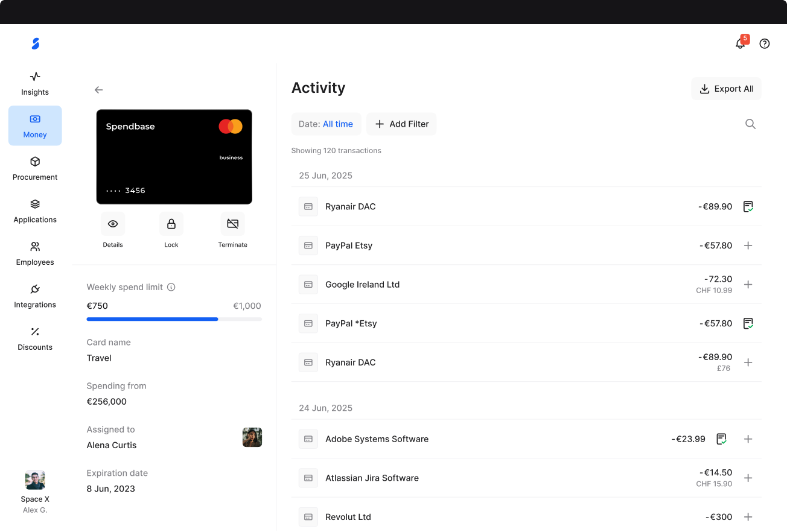Screen dimensions: 787x532
Task: Go to Applications section
Action: [x=35, y=211]
